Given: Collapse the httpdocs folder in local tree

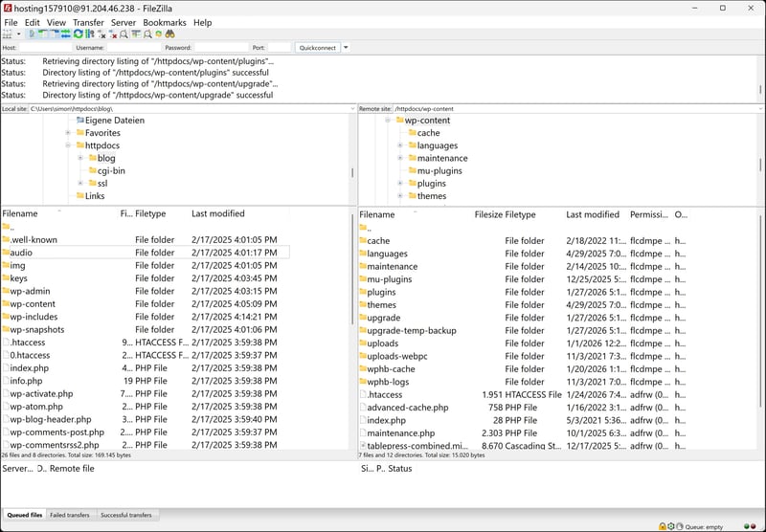Looking at the screenshot, I should [x=68, y=145].
